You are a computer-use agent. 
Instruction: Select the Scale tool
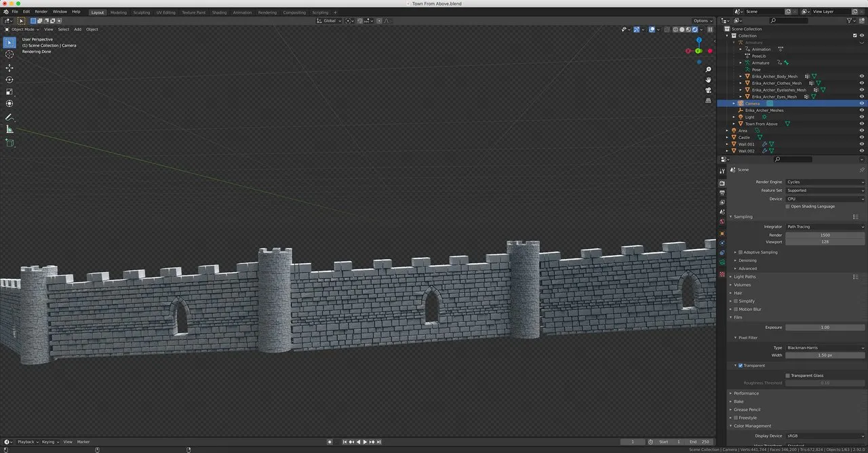coord(9,92)
